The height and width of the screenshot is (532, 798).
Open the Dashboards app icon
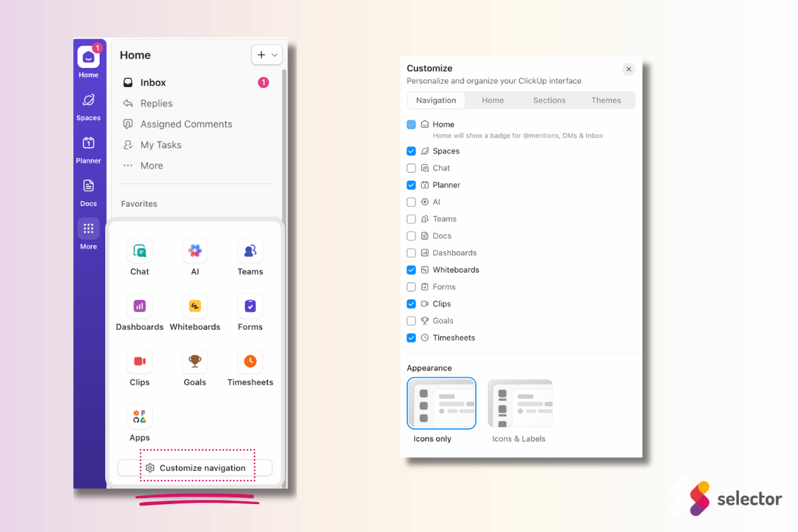(140, 306)
